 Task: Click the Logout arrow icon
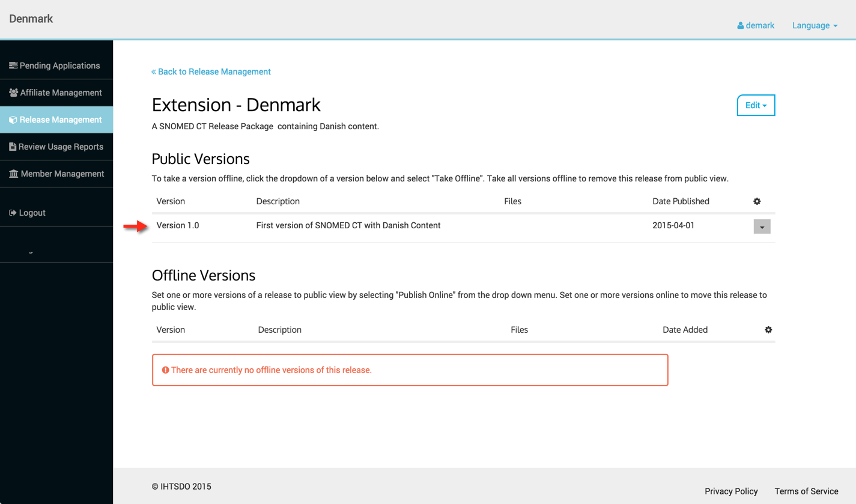[x=13, y=213]
